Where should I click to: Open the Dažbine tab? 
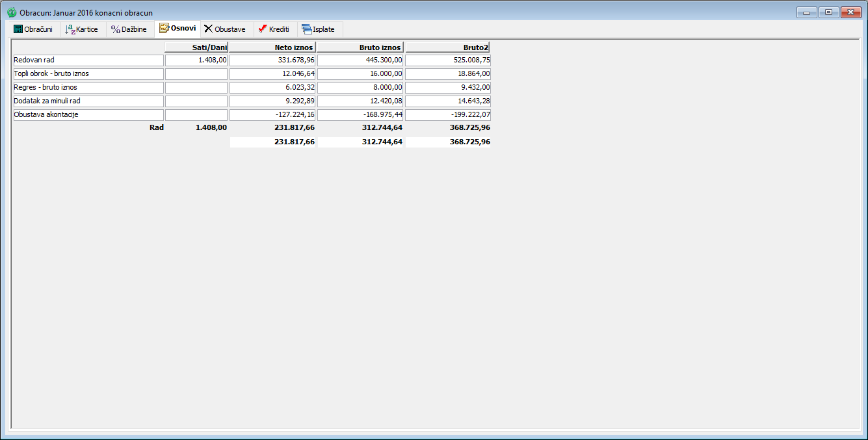tap(129, 29)
